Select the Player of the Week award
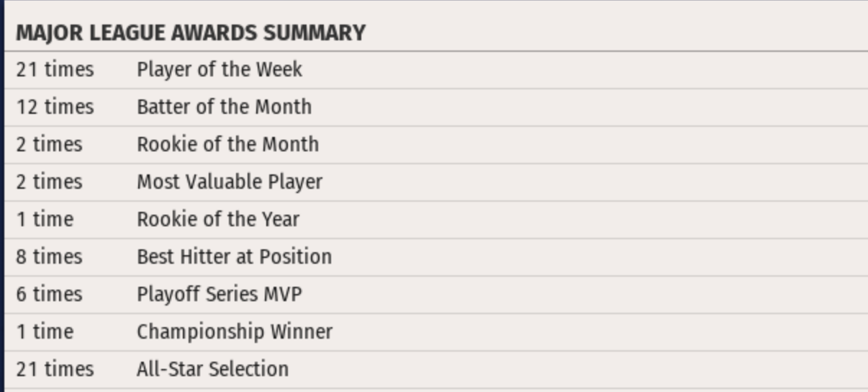868x392 pixels. (220, 70)
